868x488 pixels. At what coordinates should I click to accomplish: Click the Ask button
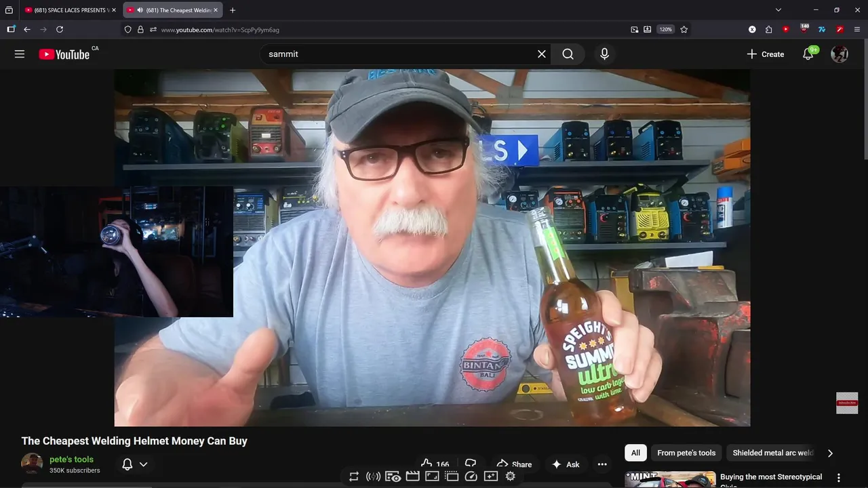point(566,464)
